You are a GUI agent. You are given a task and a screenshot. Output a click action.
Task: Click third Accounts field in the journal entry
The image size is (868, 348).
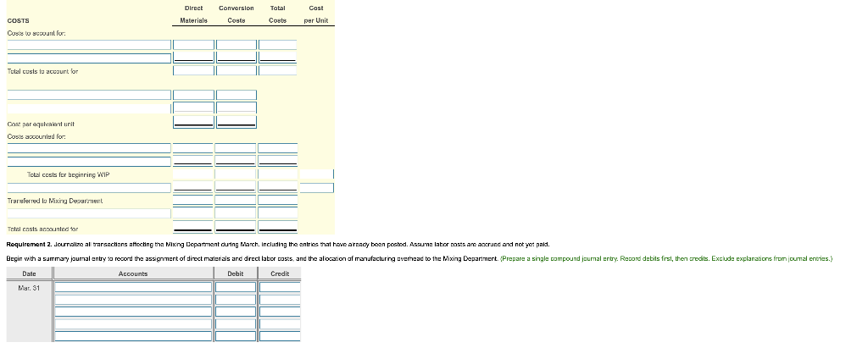133,312
